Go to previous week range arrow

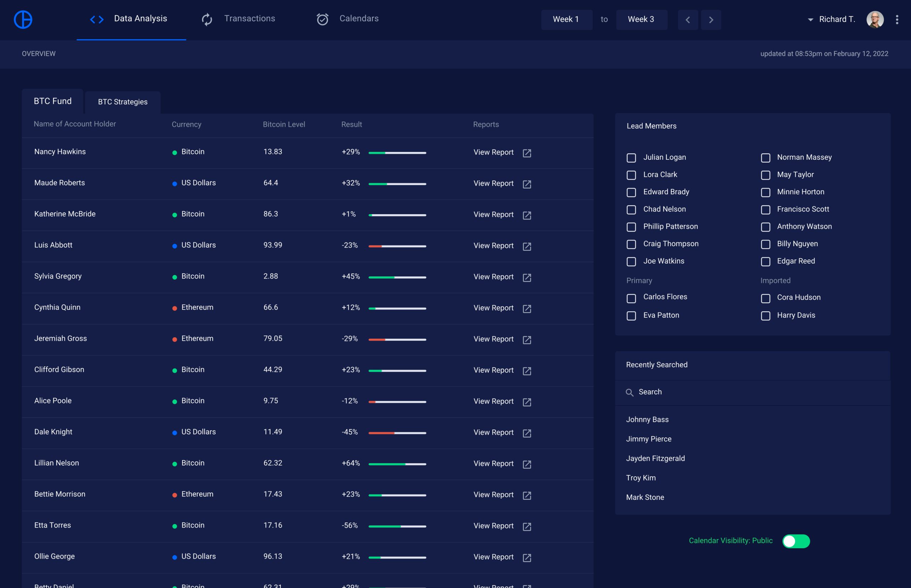(688, 20)
